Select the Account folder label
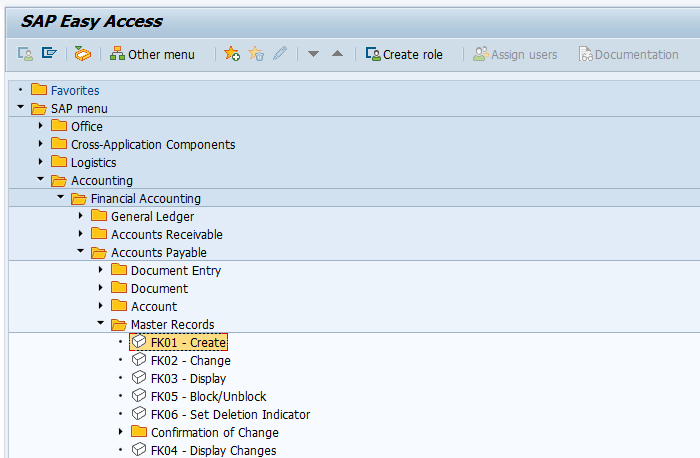This screenshot has width=700, height=458. (154, 307)
